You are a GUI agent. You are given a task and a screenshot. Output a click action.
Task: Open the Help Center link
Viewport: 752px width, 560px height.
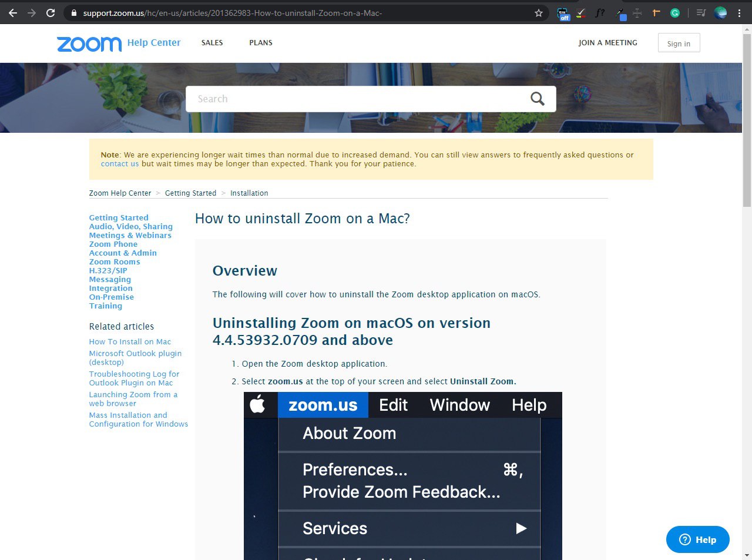click(x=154, y=42)
